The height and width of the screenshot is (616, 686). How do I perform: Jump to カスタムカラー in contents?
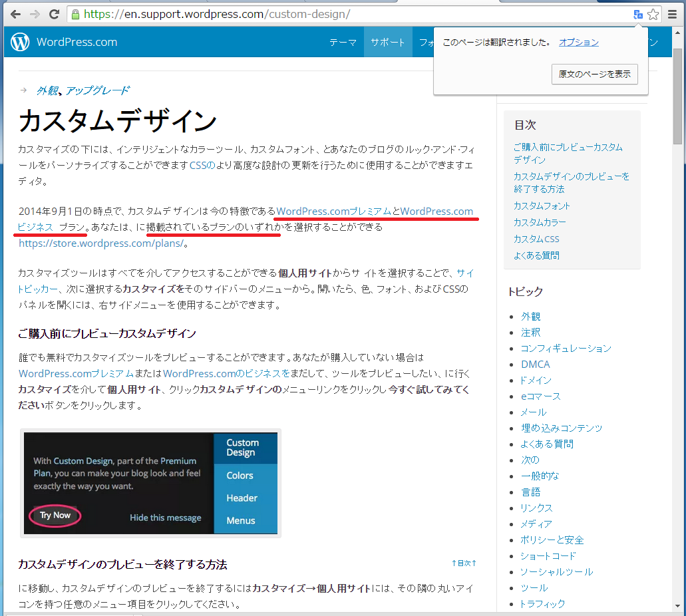coord(540,222)
